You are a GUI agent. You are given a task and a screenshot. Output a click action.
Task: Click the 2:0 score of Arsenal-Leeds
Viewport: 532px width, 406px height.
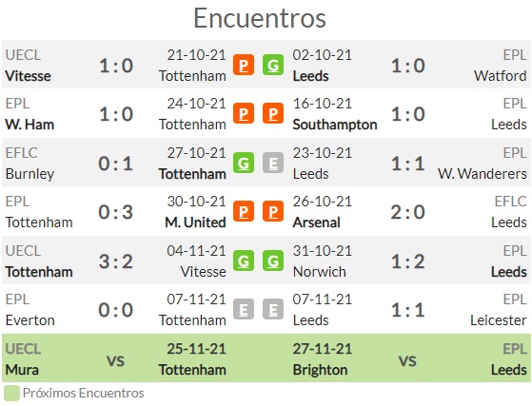pos(408,212)
